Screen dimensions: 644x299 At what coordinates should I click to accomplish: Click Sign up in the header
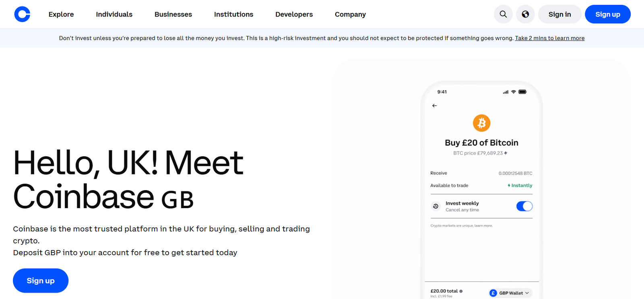click(608, 14)
